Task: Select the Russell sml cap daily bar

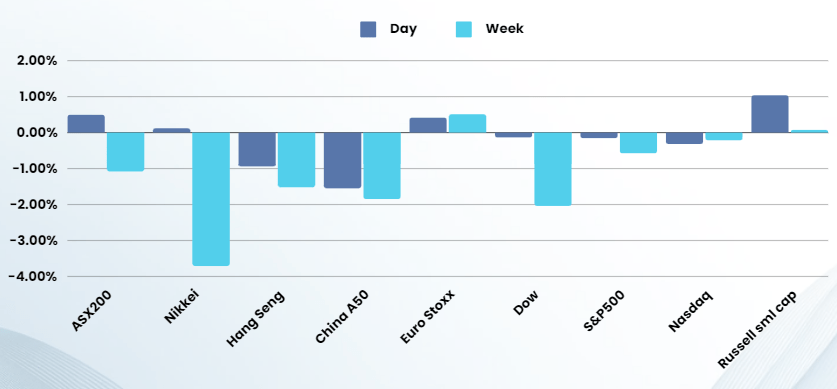Action: (x=769, y=114)
